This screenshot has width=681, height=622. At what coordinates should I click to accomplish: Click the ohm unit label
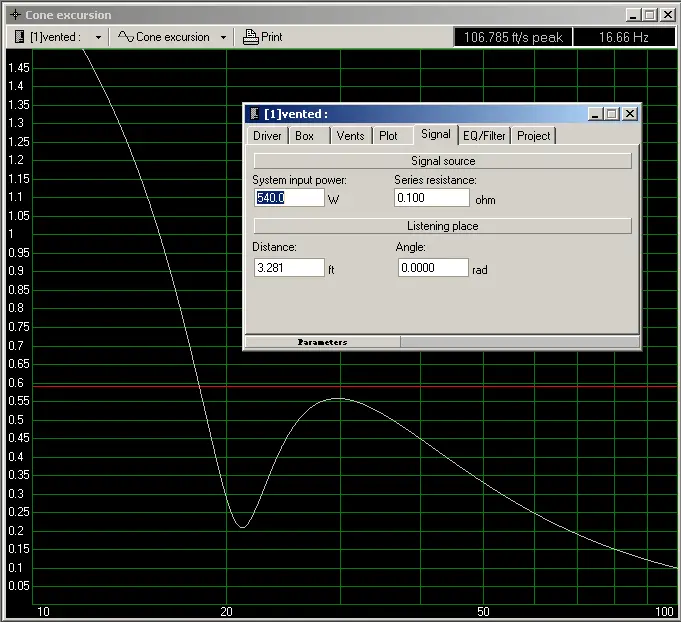[485, 200]
